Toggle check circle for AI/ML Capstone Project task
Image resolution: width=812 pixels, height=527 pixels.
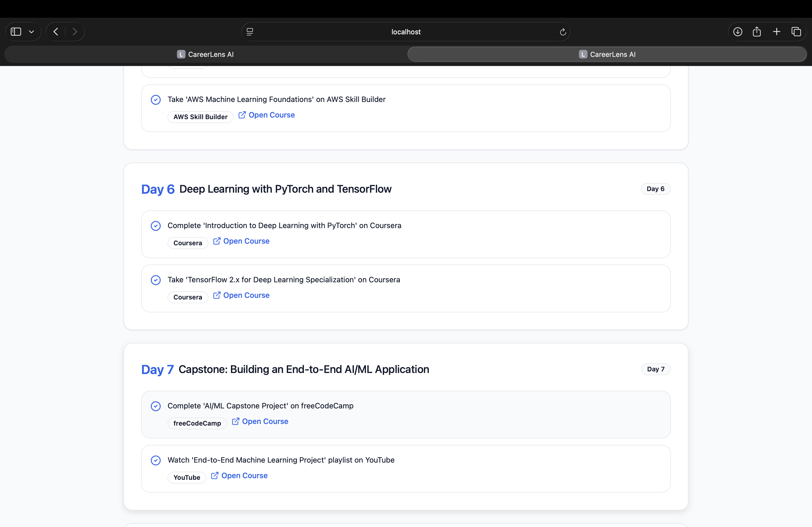155,406
